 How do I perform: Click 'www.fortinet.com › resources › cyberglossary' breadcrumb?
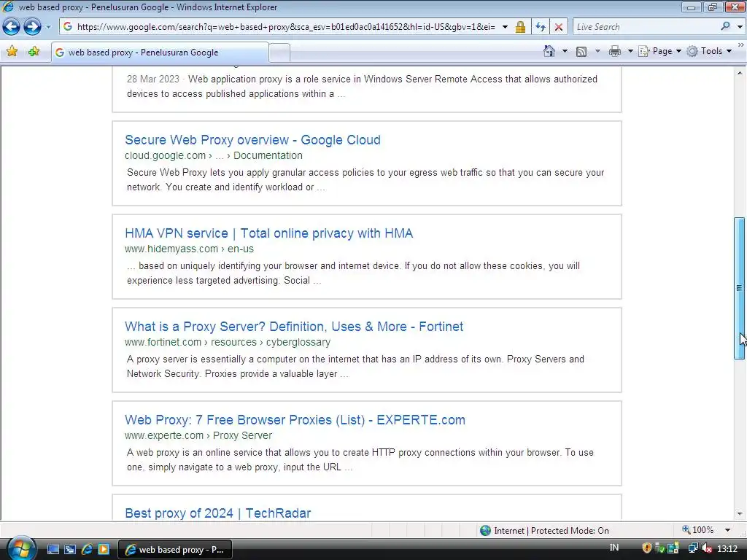(228, 343)
